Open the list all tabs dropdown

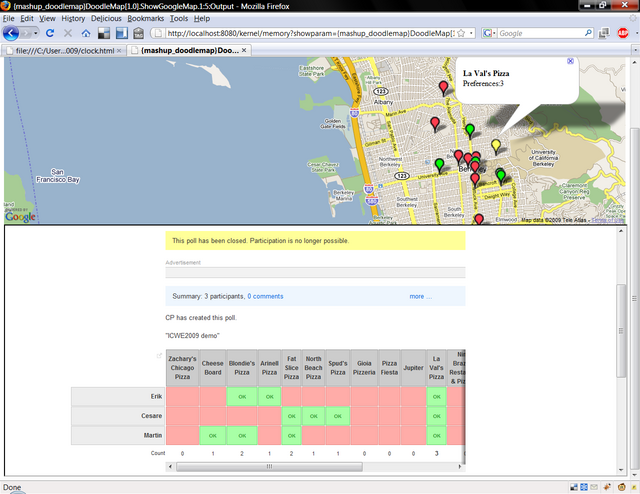pyautogui.click(x=635, y=50)
